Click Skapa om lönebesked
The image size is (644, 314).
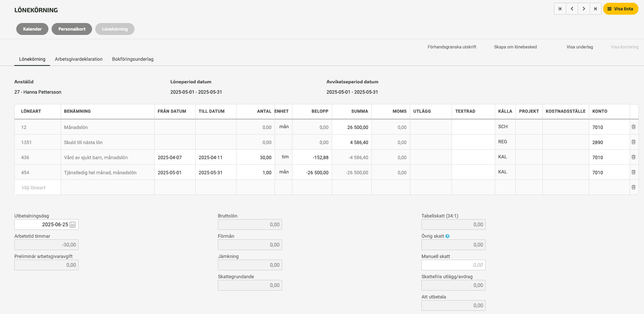pos(515,47)
